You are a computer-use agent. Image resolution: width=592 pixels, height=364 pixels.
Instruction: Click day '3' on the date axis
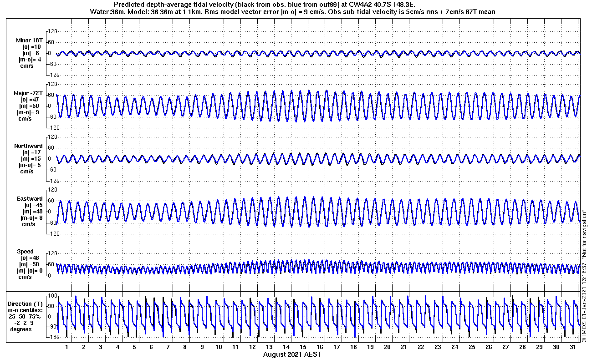click(100, 347)
